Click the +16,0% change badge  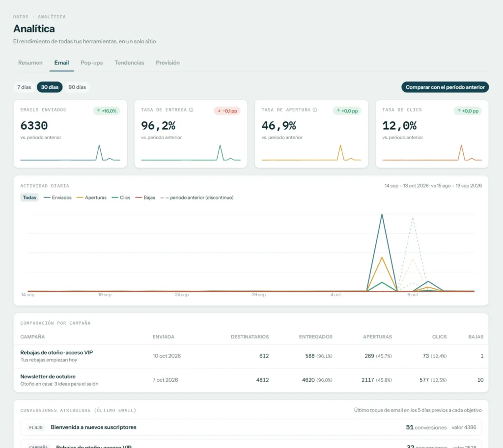107,111
